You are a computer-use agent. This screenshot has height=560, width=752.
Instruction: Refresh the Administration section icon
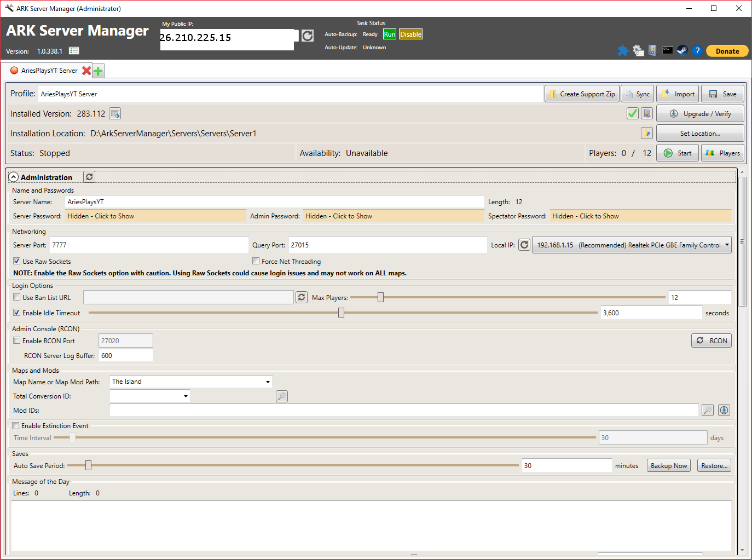pyautogui.click(x=89, y=177)
